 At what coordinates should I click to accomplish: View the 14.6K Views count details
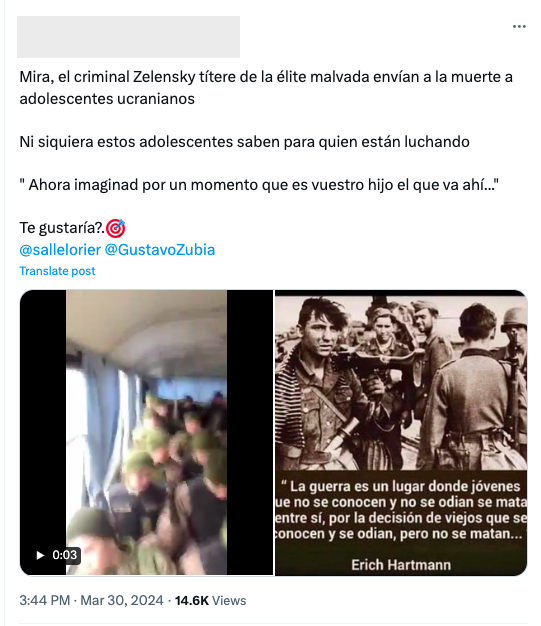210,600
